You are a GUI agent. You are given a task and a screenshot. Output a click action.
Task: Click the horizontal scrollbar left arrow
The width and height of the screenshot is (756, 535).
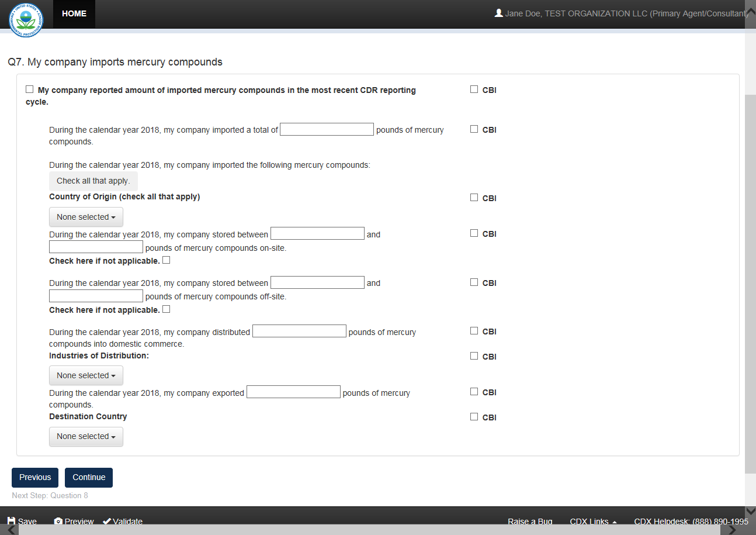[x=11, y=530]
